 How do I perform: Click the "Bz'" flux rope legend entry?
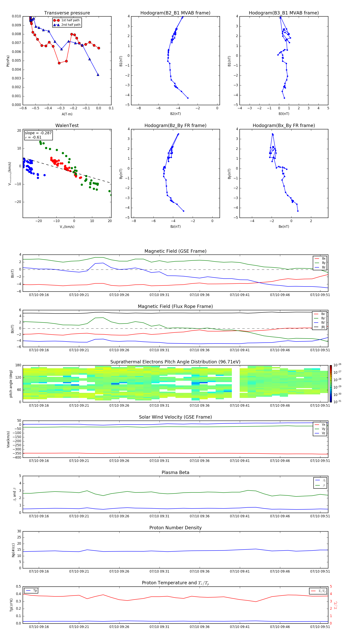[320, 323]
